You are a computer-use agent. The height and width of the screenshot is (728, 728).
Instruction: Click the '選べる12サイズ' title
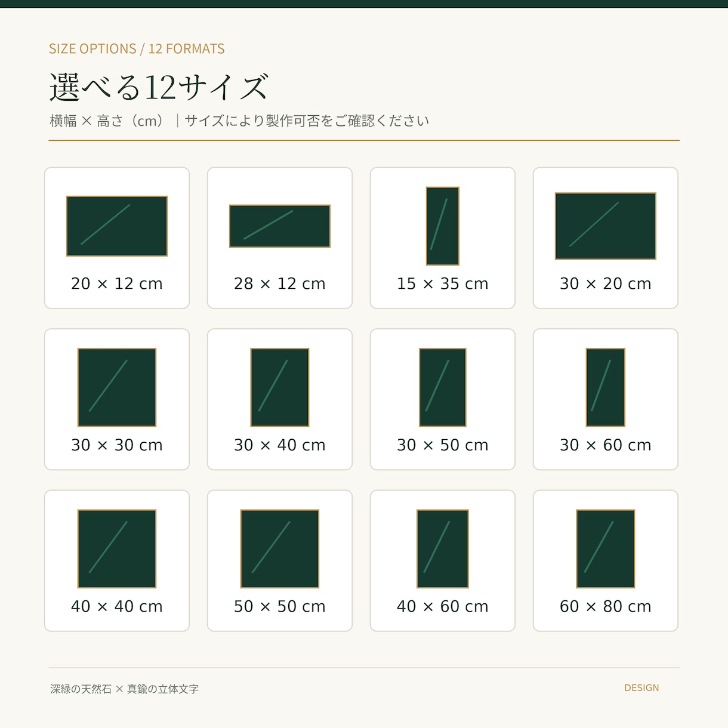click(x=159, y=88)
